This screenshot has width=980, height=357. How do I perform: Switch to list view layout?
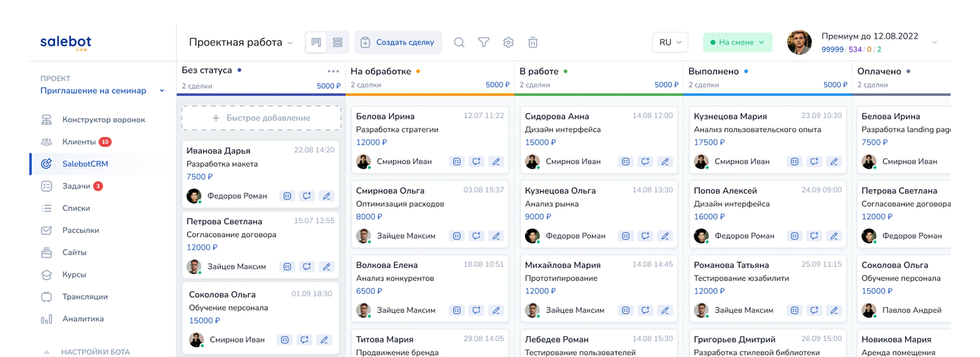coord(338,42)
